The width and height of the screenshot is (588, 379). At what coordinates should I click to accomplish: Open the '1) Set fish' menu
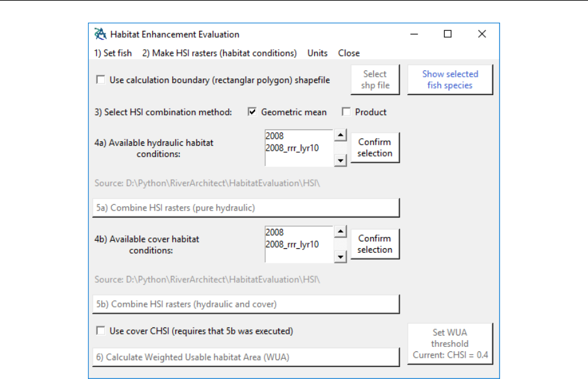coord(113,53)
